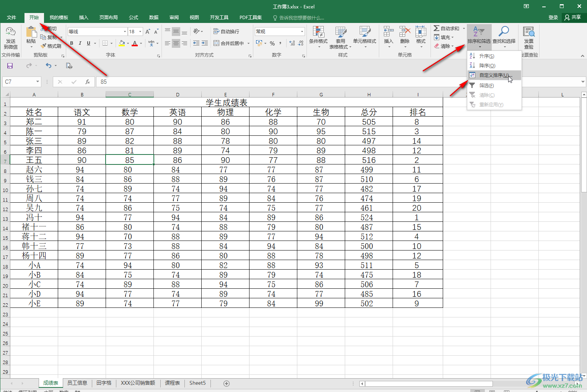The height and width of the screenshot is (392, 587).
Task: Click the decrease indent icon
Action: point(196,43)
